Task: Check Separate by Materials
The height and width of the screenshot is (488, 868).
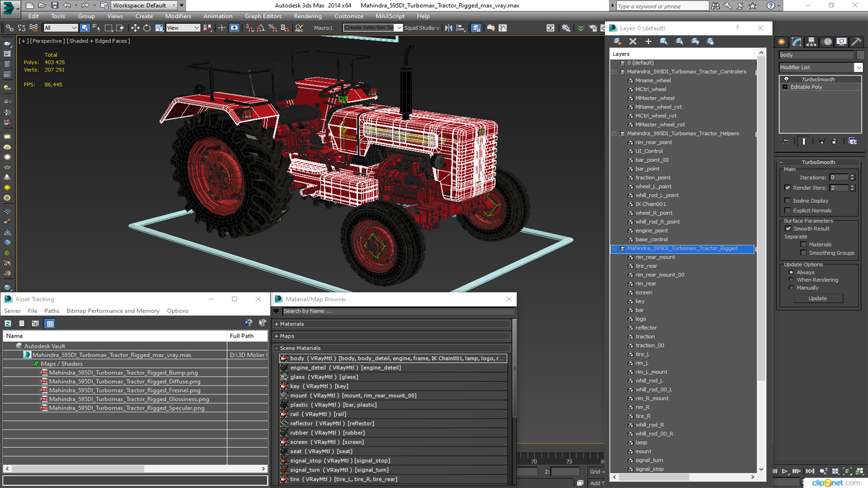Action: 803,244
